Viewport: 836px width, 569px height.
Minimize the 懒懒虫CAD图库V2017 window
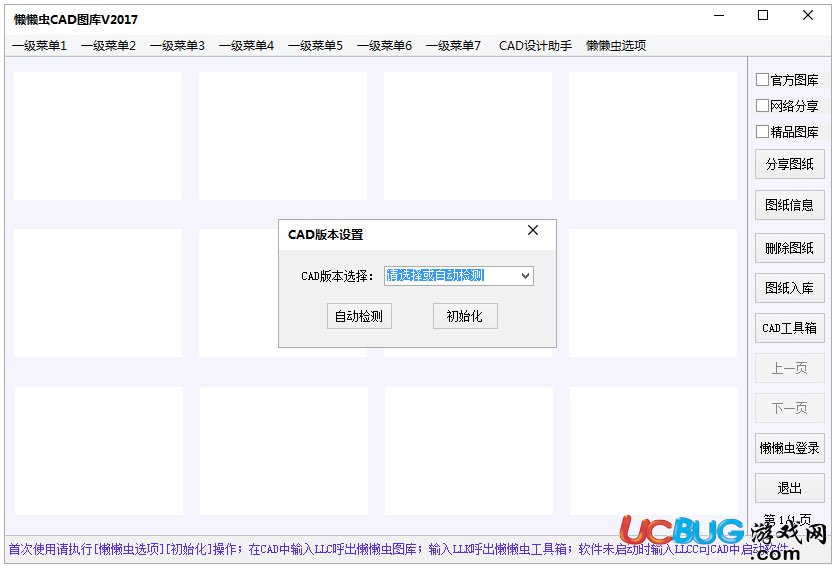point(719,15)
